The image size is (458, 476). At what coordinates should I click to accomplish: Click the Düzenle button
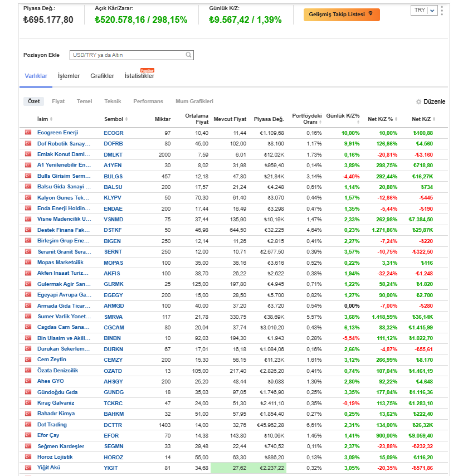tap(431, 101)
